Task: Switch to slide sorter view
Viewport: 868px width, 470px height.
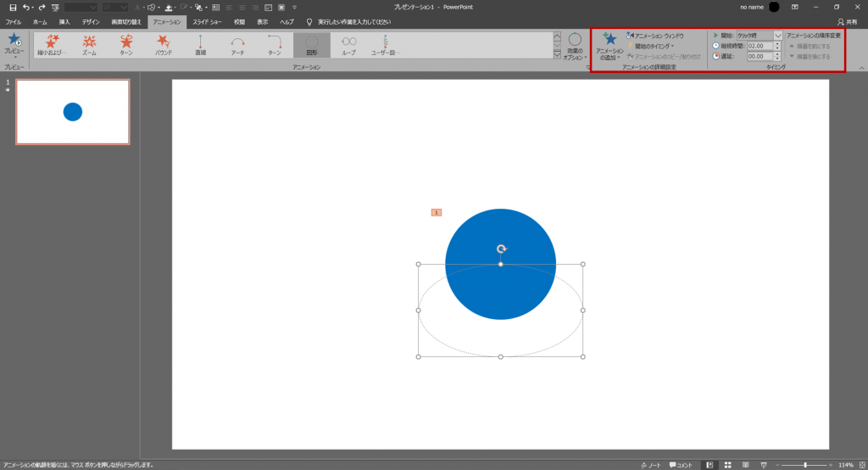Action: [x=728, y=465]
